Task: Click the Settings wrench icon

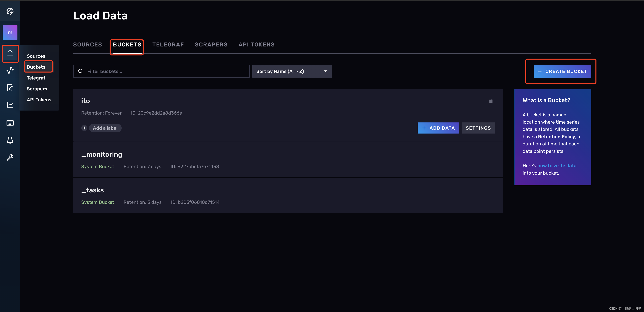Action: (10, 157)
